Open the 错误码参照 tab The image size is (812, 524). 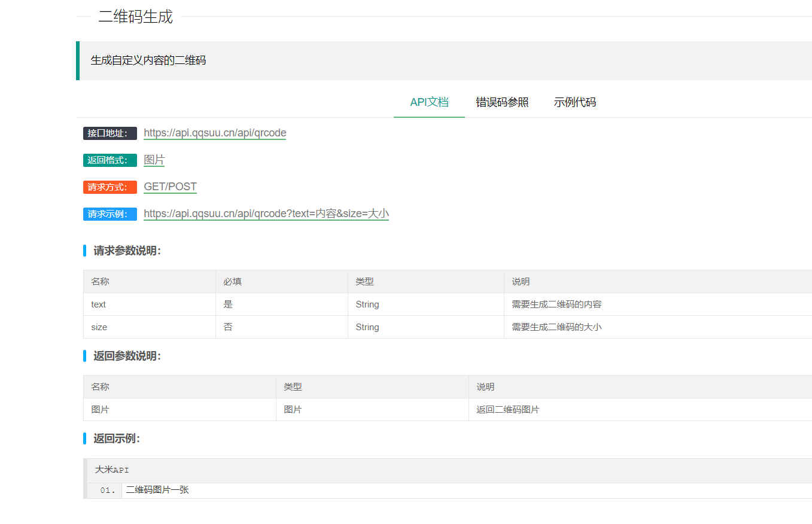click(502, 102)
